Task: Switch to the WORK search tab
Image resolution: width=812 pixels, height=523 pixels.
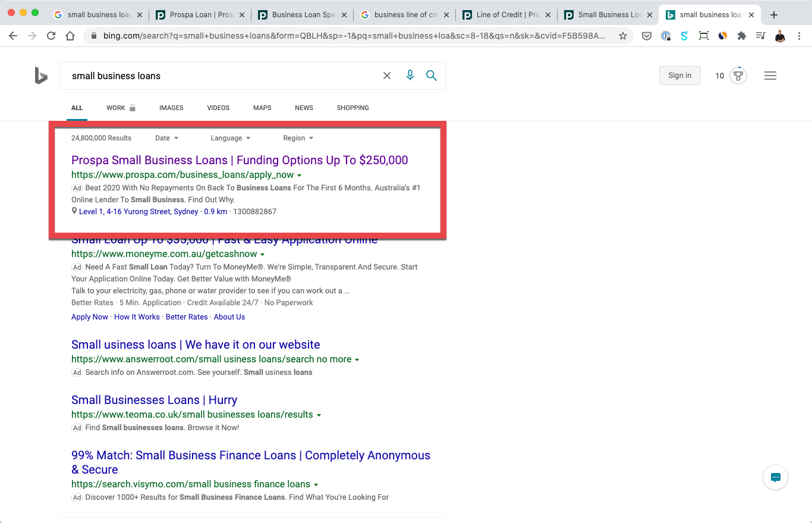Action: (121, 108)
